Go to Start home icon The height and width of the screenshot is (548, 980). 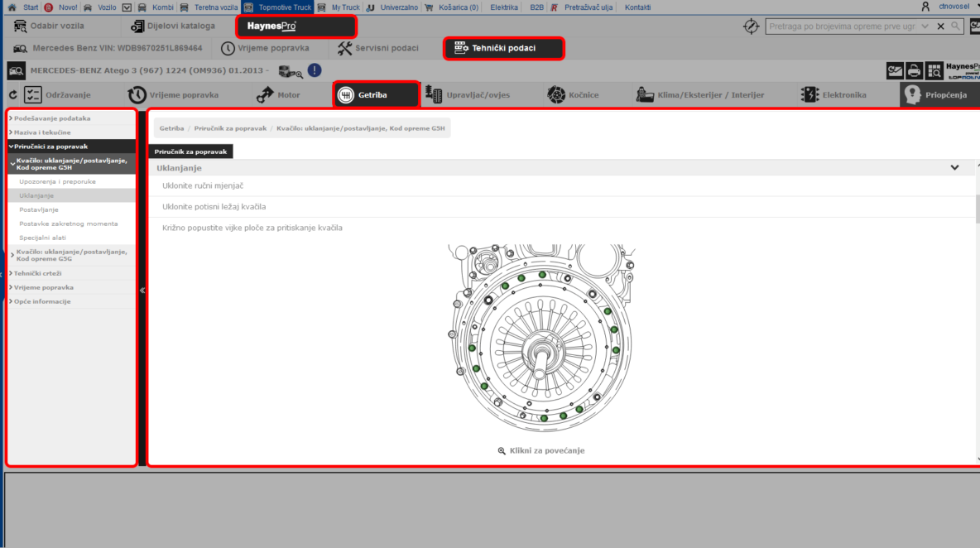(12, 7)
